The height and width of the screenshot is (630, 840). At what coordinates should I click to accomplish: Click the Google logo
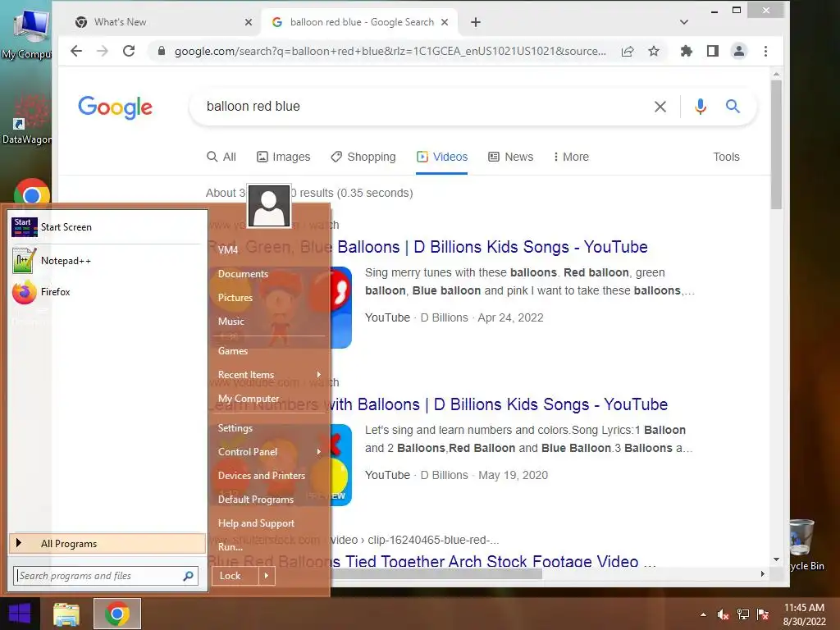(115, 107)
